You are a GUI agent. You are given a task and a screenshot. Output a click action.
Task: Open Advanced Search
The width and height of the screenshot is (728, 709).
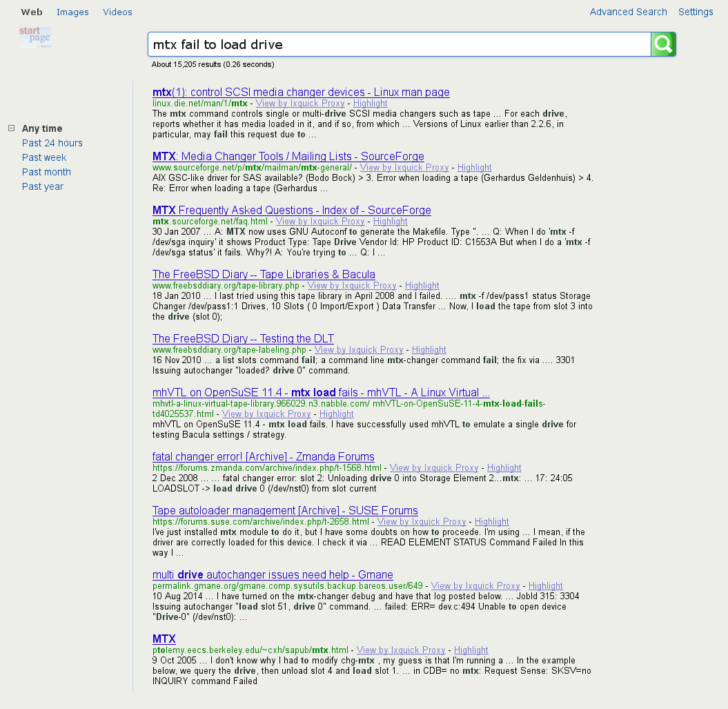628,12
